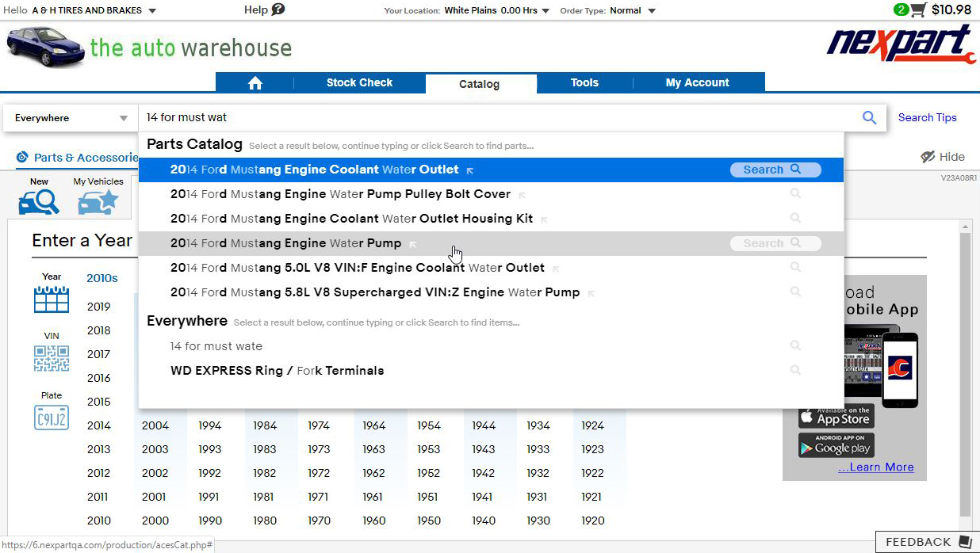Switch to the Catalog tab

[x=480, y=83]
